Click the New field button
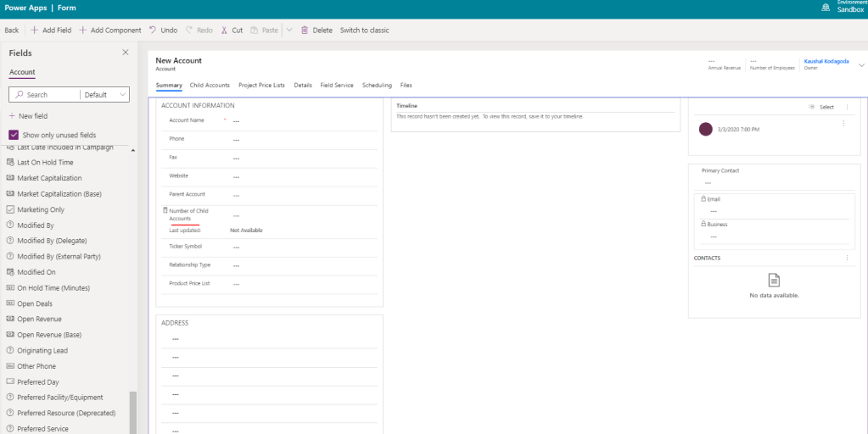The image size is (868, 434). 28,116
